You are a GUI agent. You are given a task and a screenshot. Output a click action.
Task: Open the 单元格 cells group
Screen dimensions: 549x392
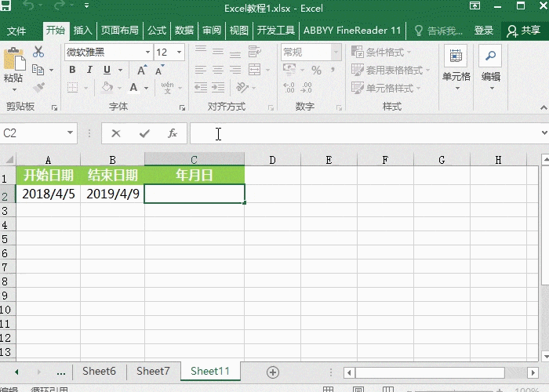click(456, 68)
